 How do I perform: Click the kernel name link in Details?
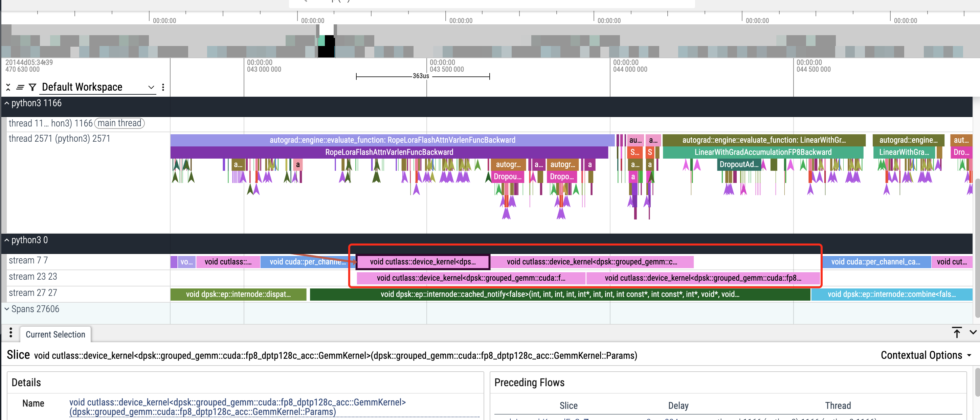point(238,407)
